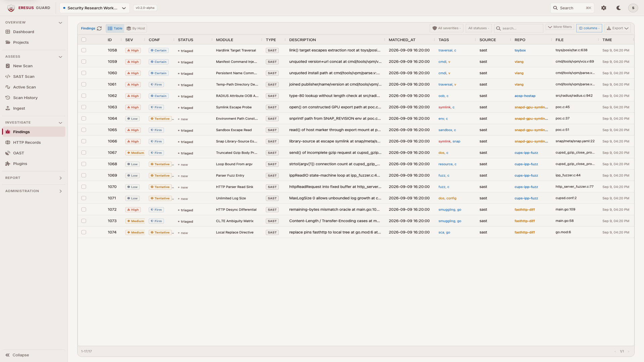Open settings gear icon in top bar
Screen dimensions: 644x362
(604, 8)
